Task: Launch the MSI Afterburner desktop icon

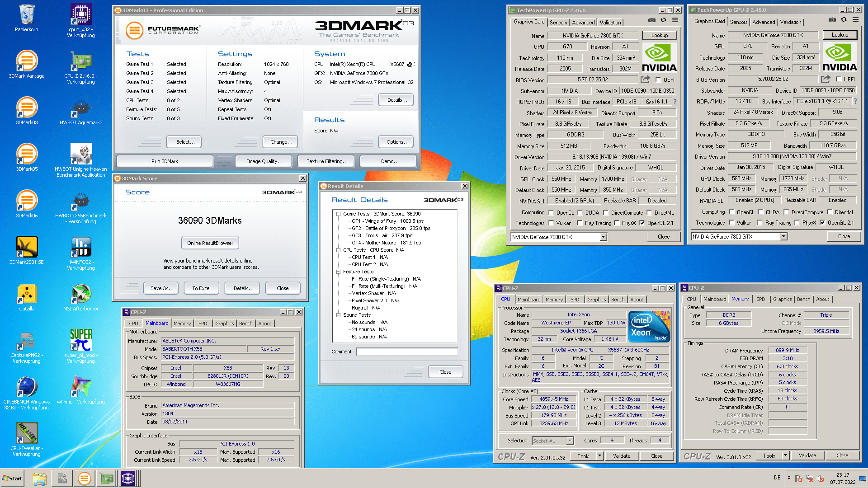Action: pos(81,297)
